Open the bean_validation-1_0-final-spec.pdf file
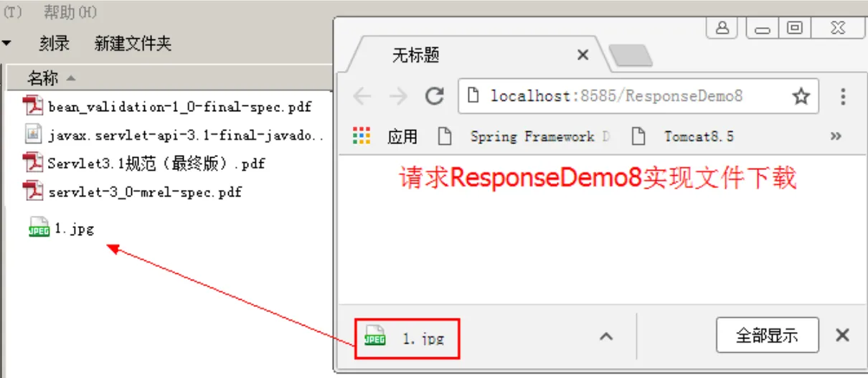The width and height of the screenshot is (868, 378). tap(167, 107)
